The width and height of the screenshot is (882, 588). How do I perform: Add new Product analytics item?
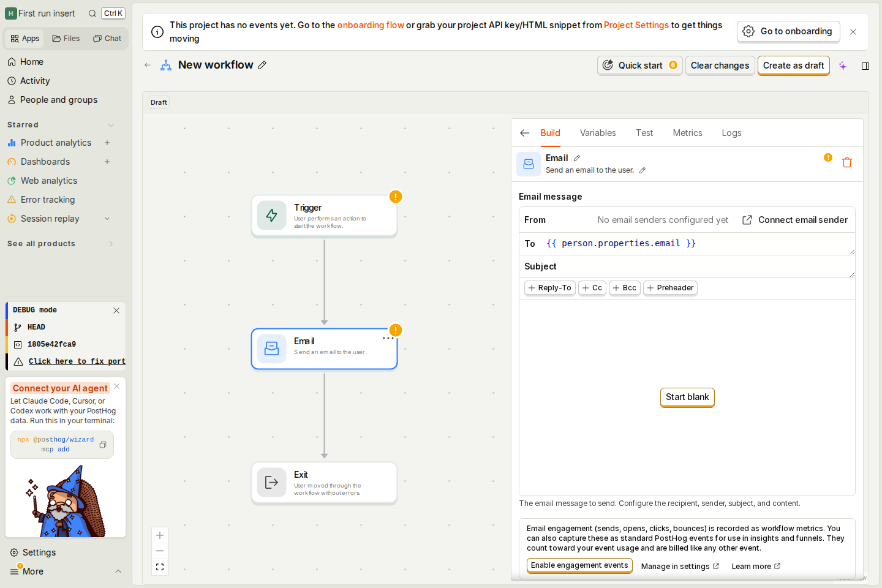point(107,143)
